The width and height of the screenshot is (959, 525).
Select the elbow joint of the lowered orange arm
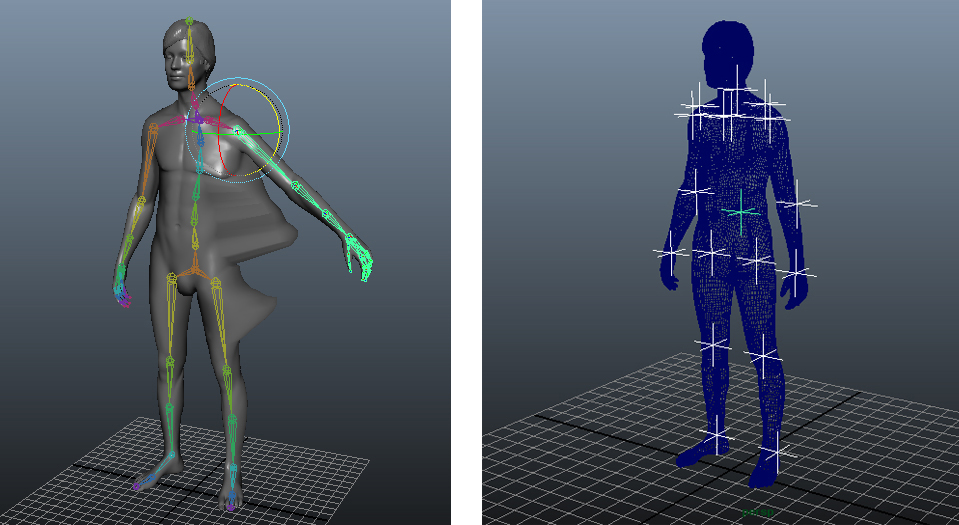pyautogui.click(x=141, y=199)
